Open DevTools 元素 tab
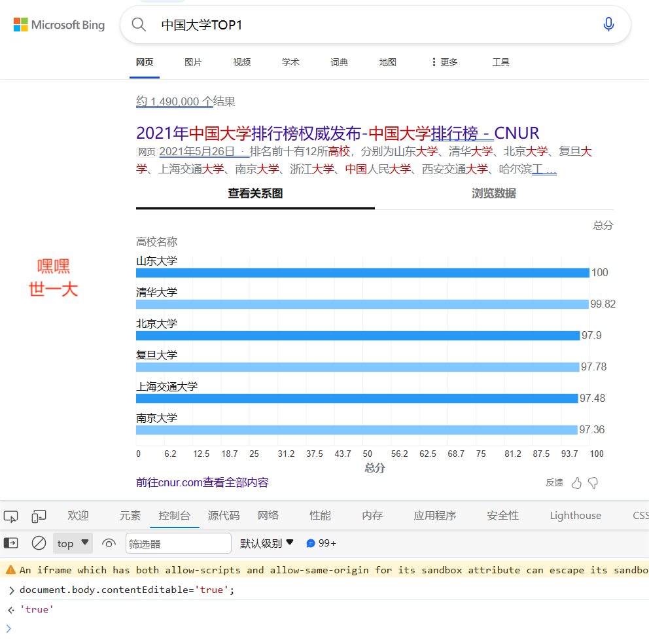Screen dimensions: 649x644 130,516
